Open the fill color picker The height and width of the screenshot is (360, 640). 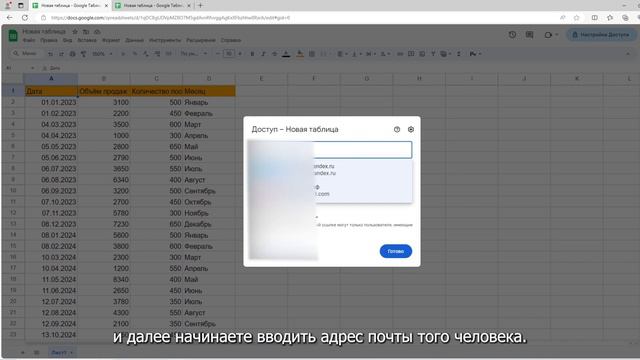click(300, 54)
